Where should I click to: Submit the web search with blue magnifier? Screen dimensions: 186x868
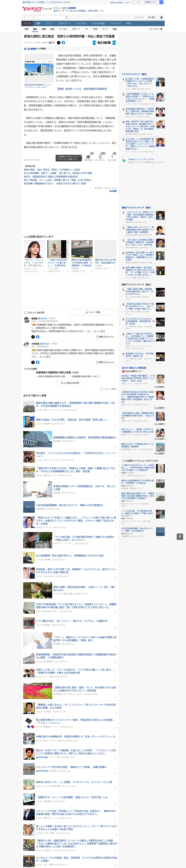coord(161,2)
